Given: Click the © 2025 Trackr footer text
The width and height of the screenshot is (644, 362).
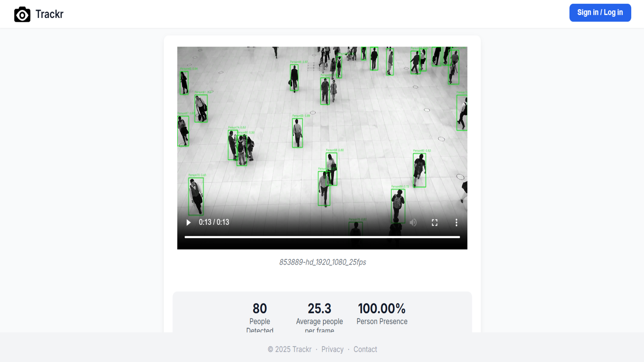Looking at the screenshot, I should click(x=289, y=349).
